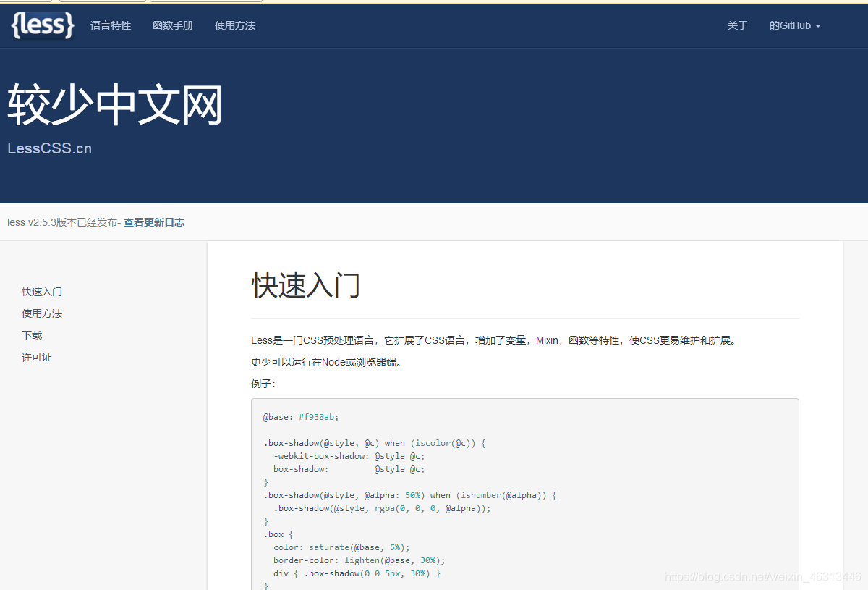Click the 更少可以运行在Node或浏览器端 sentence

tap(326, 362)
